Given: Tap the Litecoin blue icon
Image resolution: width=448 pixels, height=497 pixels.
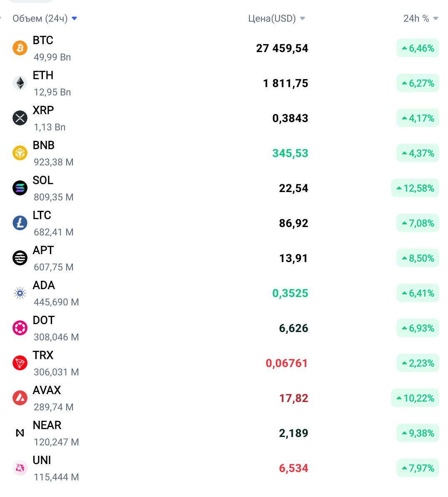Looking at the screenshot, I should tap(20, 223).
